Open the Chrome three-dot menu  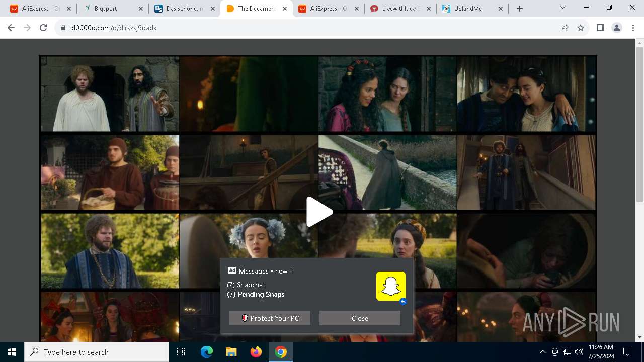633,28
